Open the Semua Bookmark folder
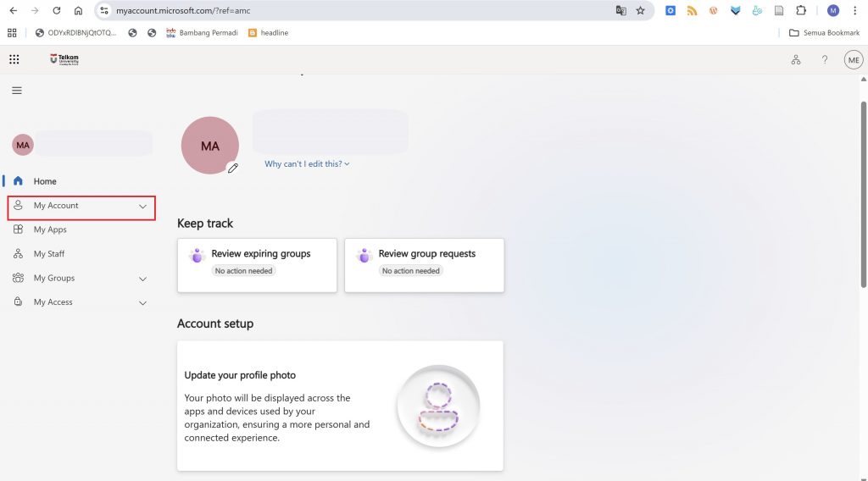 [x=824, y=33]
